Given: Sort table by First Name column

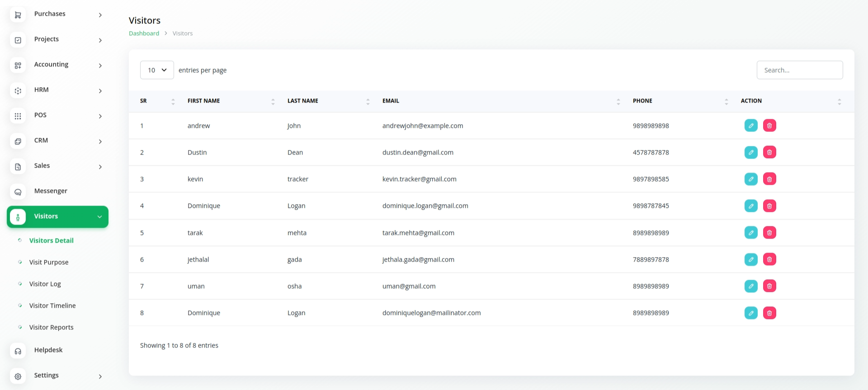Looking at the screenshot, I should (231, 101).
